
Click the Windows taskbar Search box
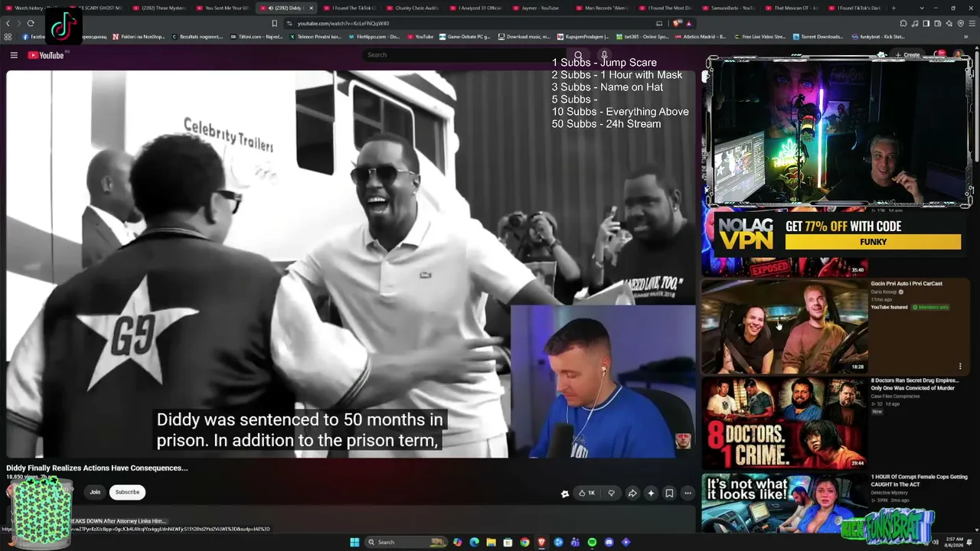[405, 543]
